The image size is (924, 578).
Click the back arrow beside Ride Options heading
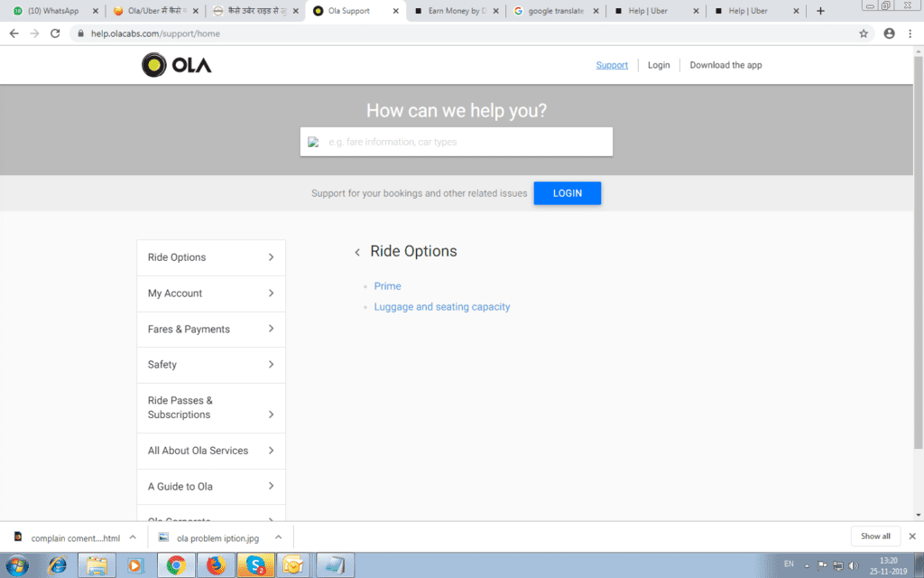[357, 253]
